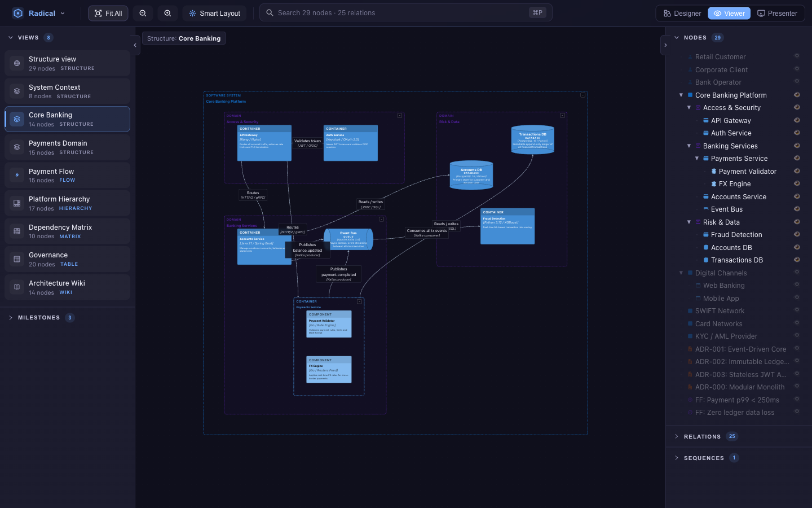Collapse the Views section
This screenshot has height=508, width=812.
pyautogui.click(x=10, y=38)
